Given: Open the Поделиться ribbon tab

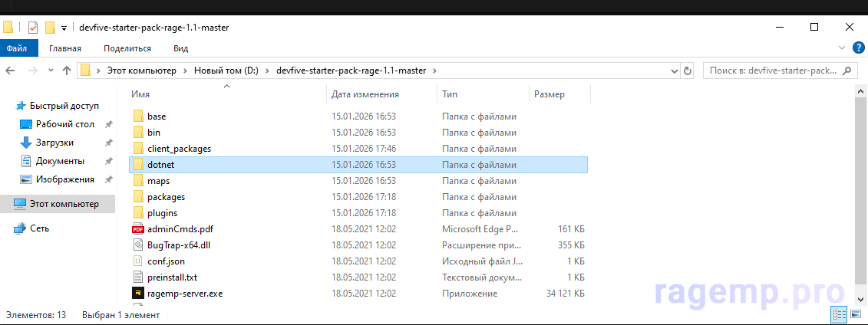Looking at the screenshot, I should click(127, 48).
